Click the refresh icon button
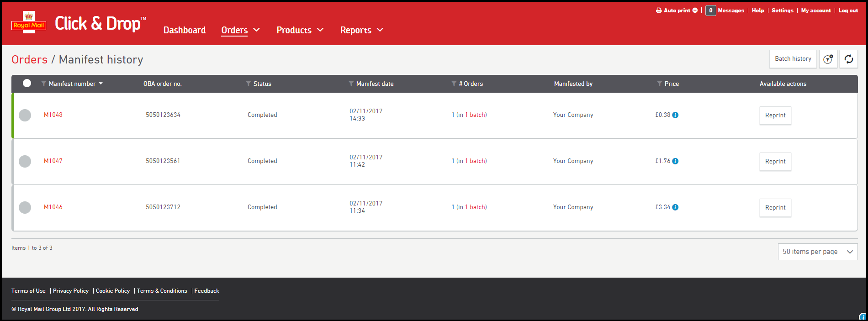Screen dimensions: 868x321 (x=848, y=59)
